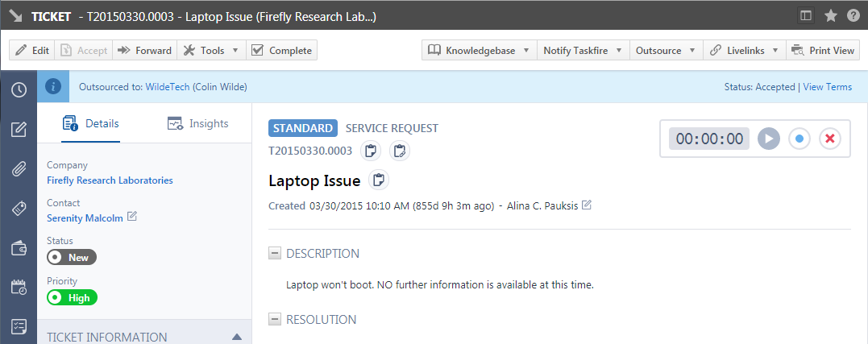868x344 pixels.
Task: Click the stopwatch time display 00:00:00
Action: tap(709, 139)
